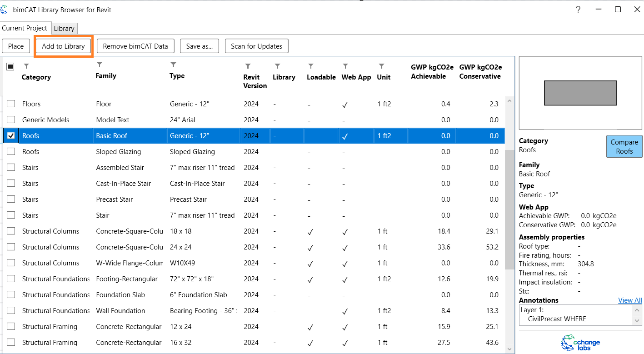Select the Foundation Slab row
644x354 pixels.
(254, 295)
